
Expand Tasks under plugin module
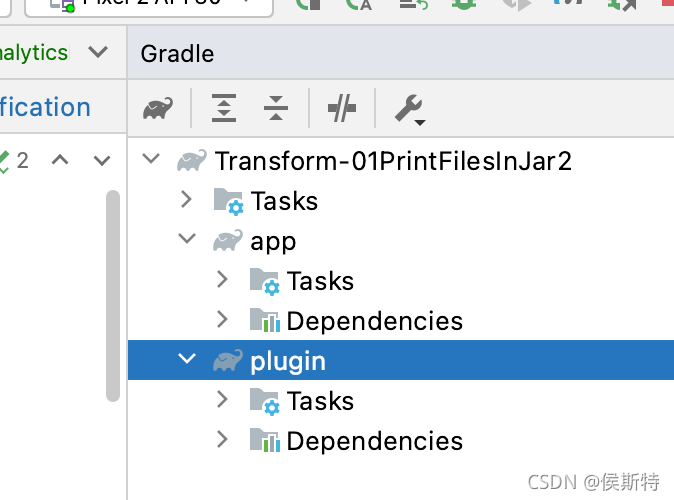point(222,399)
